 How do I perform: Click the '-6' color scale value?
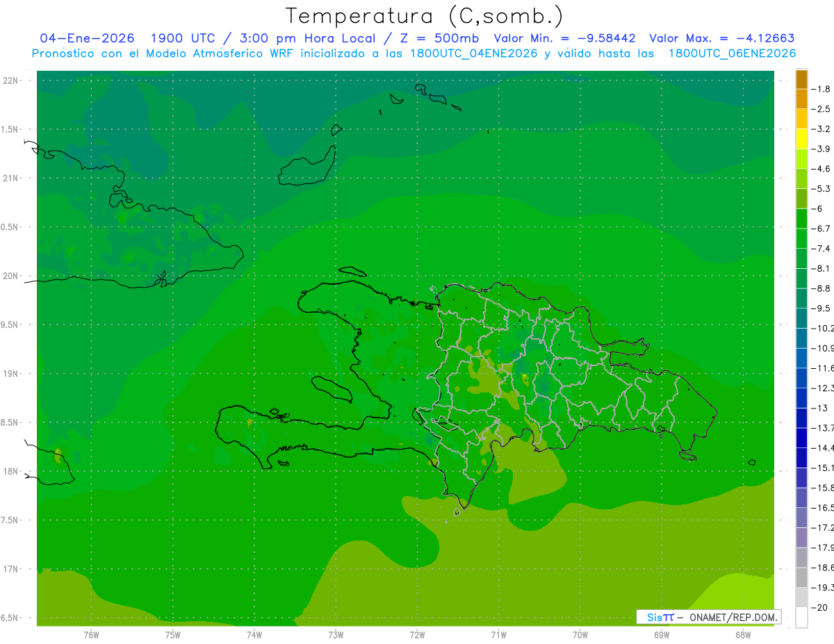[x=817, y=208]
